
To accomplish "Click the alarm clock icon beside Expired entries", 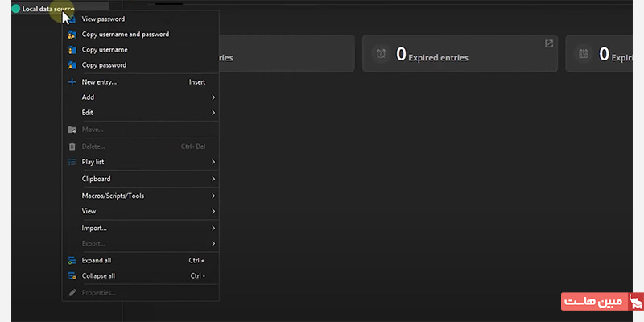I will (x=380, y=54).
